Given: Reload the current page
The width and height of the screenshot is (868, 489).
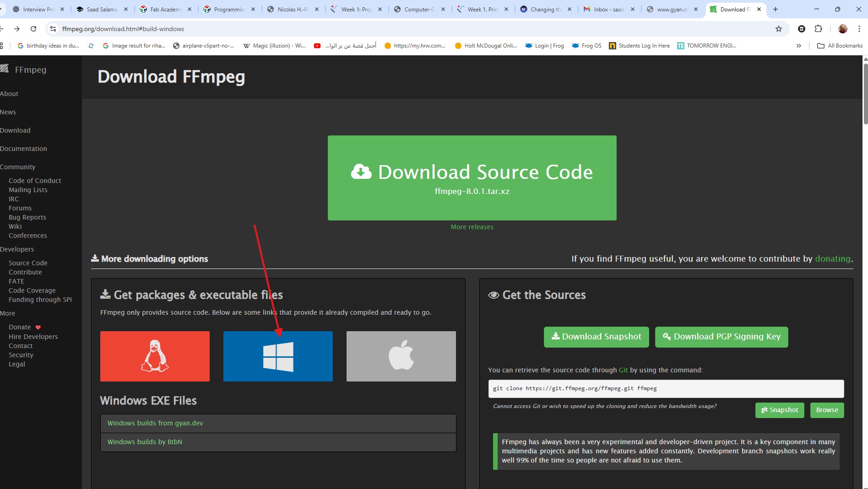Looking at the screenshot, I should point(33,29).
